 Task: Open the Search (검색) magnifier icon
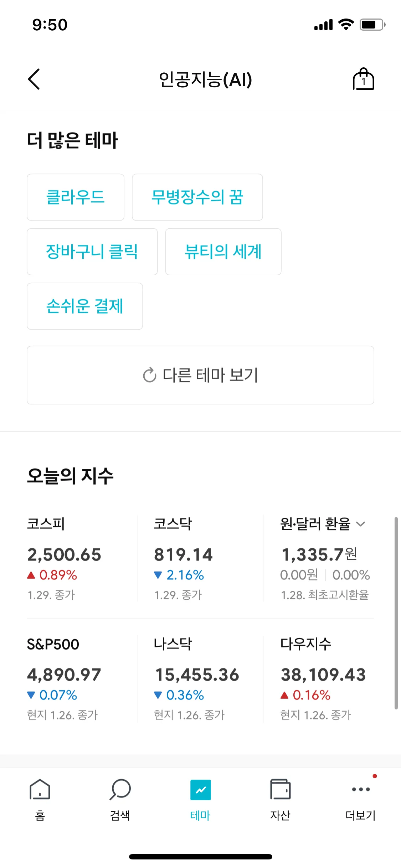[120, 790]
